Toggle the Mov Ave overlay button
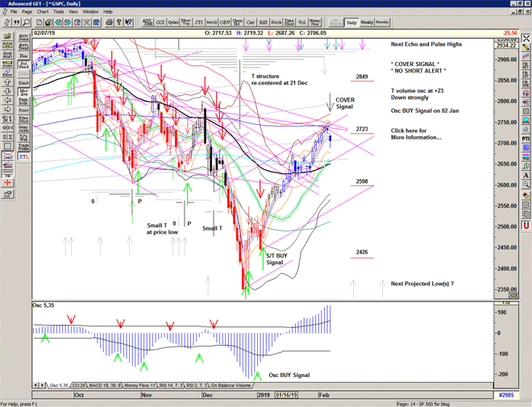This screenshot has width=532, height=407. pos(23,93)
